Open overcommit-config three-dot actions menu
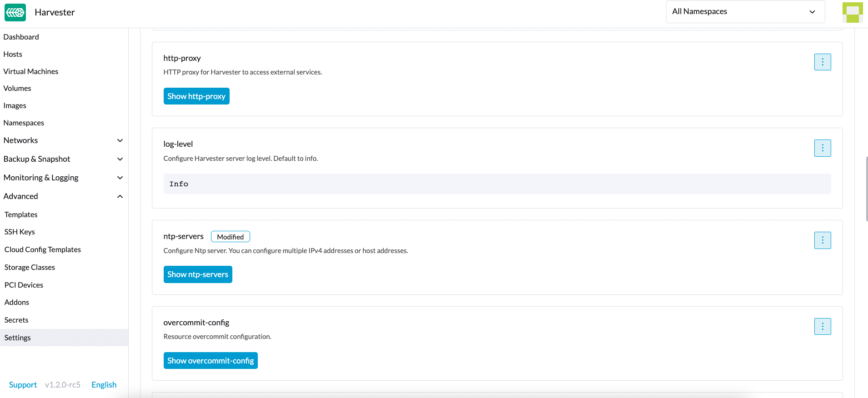The image size is (868, 398). click(822, 327)
